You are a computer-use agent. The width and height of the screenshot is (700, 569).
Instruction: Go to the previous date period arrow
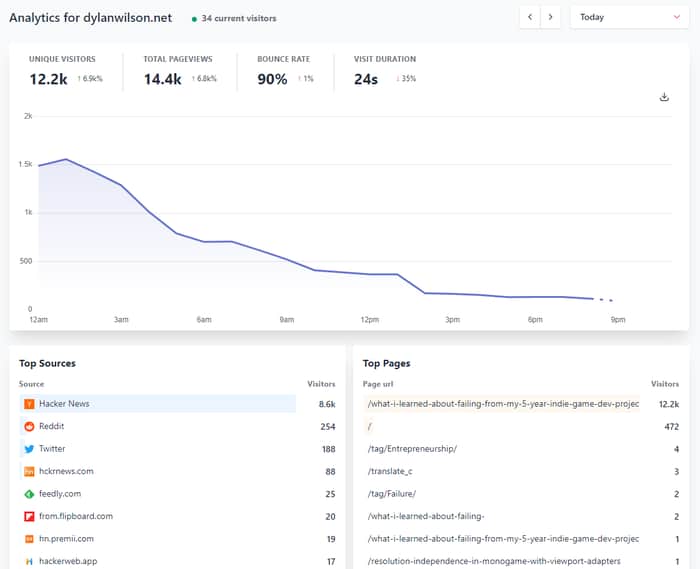coord(530,17)
